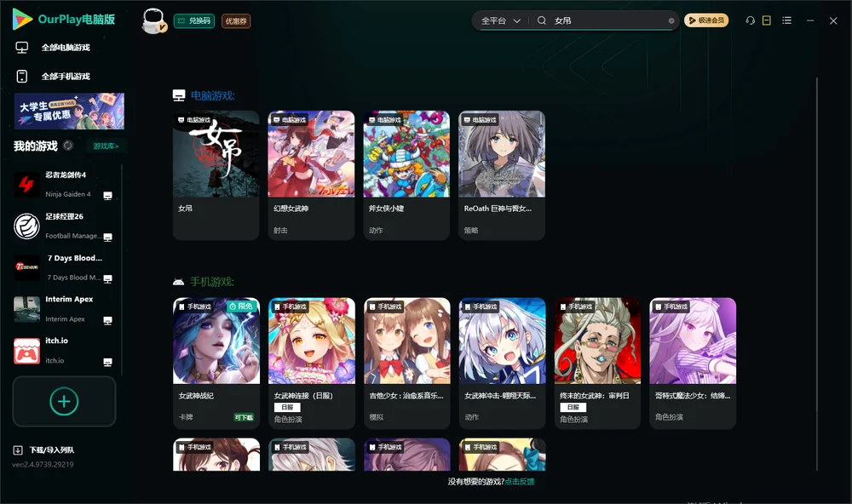Click the 限免 badge on 女武神战纪
This screenshot has width=852, height=504.
click(x=242, y=306)
